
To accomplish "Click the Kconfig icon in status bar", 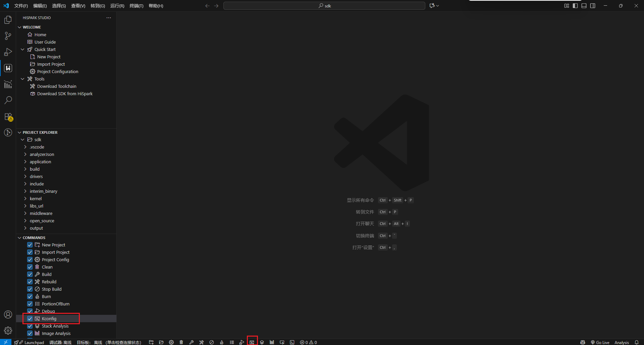I will (252, 342).
